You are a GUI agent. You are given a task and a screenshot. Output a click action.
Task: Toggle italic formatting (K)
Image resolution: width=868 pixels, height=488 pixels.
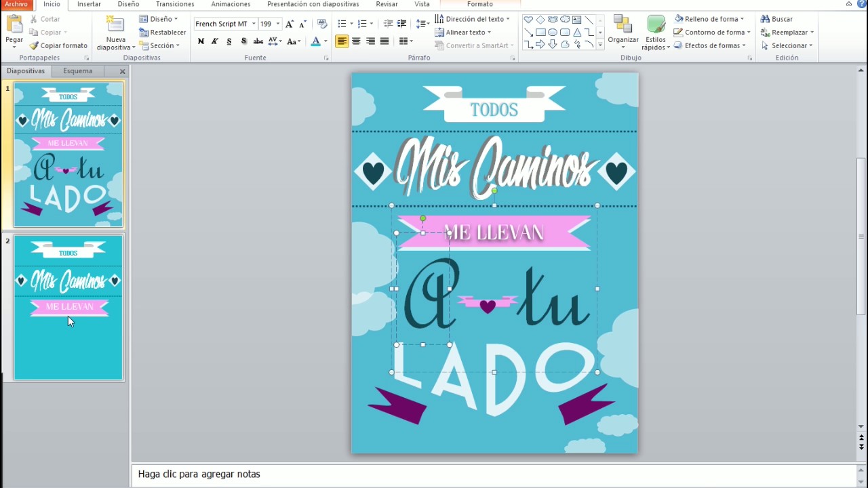tap(214, 41)
